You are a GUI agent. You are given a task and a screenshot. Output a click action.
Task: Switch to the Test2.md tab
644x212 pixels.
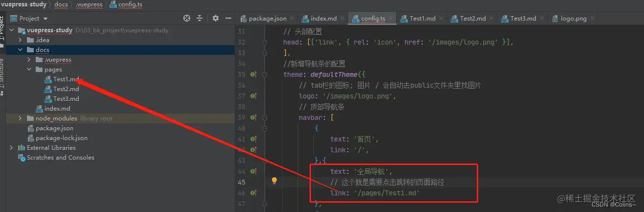[x=473, y=19]
